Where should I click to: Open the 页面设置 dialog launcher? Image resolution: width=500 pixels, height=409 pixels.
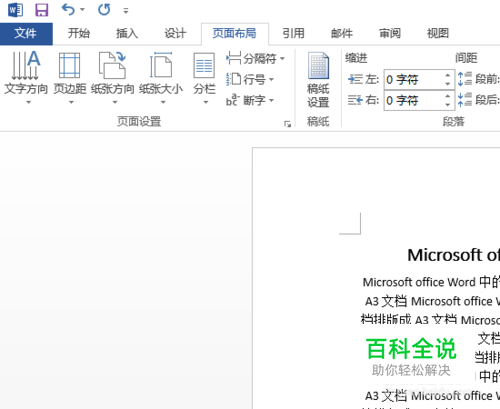[287, 124]
